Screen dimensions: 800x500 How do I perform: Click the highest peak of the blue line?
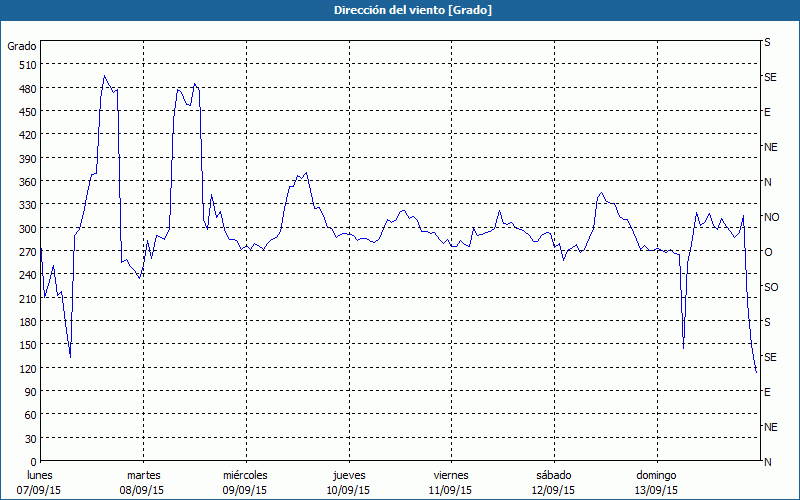104,76
